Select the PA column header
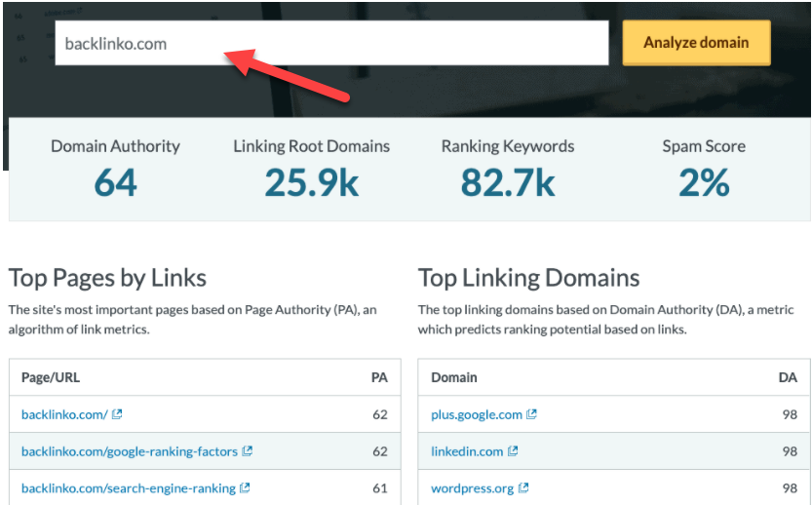This screenshot has width=812, height=505. (x=379, y=377)
